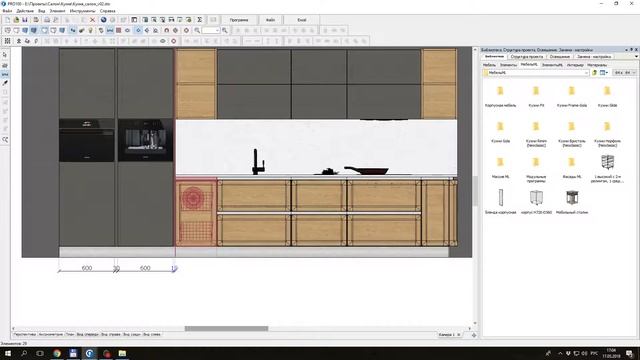The image size is (640, 360).
Task: Open the panel tabs overflow arrow
Action: pos(636,57)
